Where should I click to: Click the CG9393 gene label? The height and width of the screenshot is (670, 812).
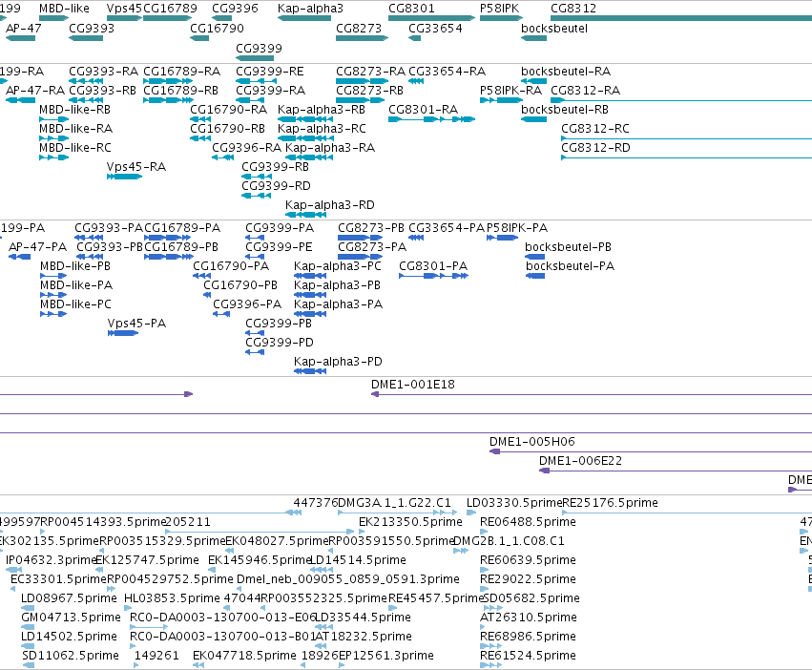pos(92,28)
